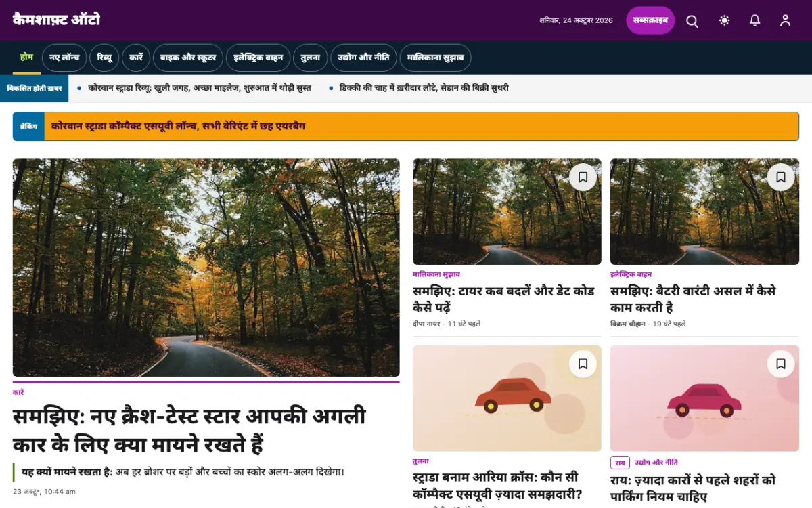Image resolution: width=812 pixels, height=508 pixels.
Task: Go to कैमशाफ़्ट ऑटो site logo
Action: [56, 20]
